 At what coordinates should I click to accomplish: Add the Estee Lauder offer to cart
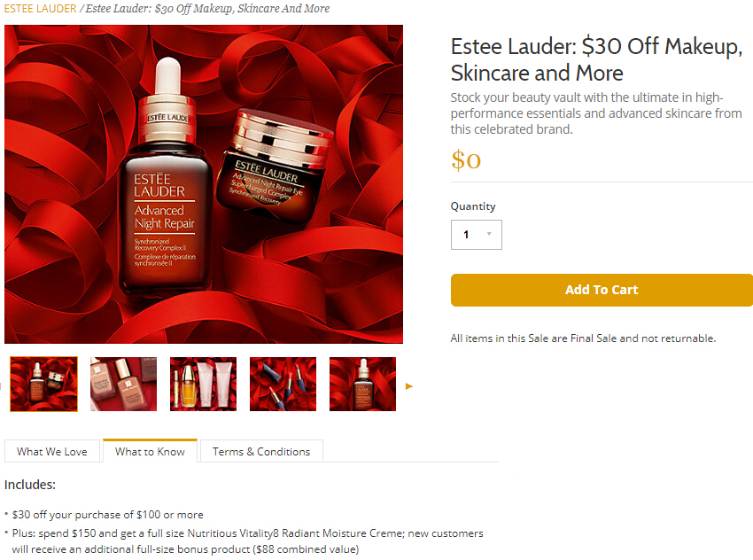pos(602,290)
